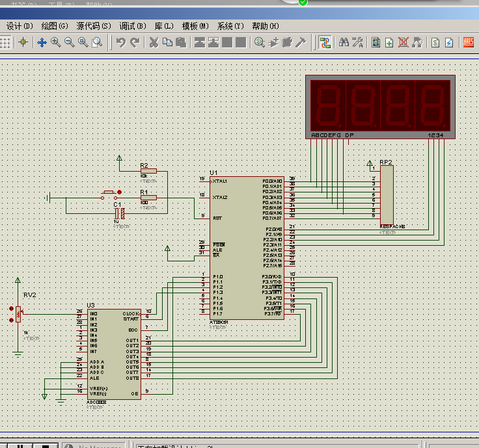Screen dimensions: 479x448
Task: Click the make device icon
Action: [273, 42]
